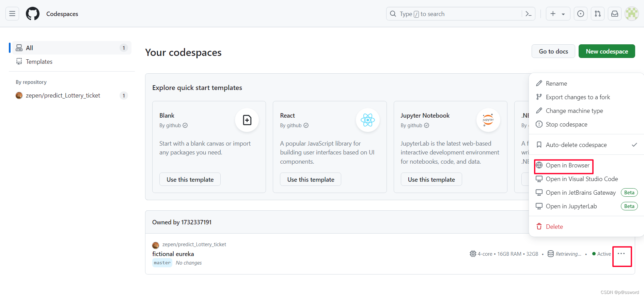Viewport: 644px width, 298px height.
Task: Use this template for React
Action: (x=311, y=179)
